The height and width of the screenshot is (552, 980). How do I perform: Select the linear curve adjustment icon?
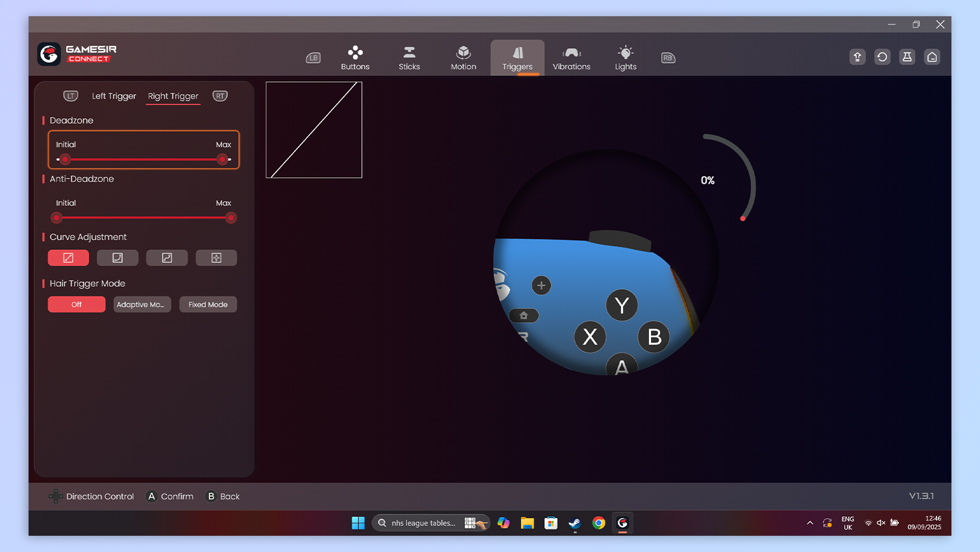(68, 258)
